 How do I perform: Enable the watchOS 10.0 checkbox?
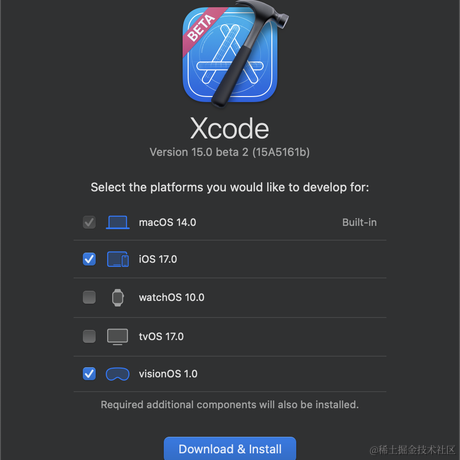pyautogui.click(x=89, y=297)
